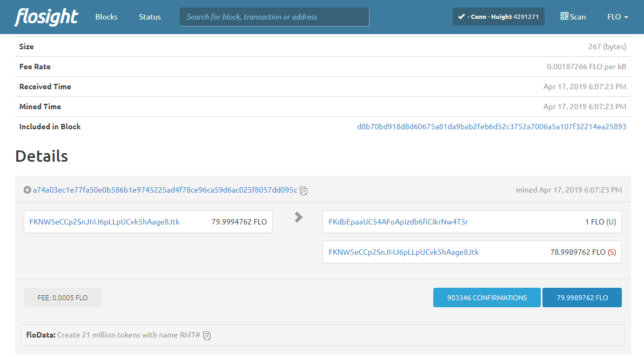This screenshot has height=357, width=644.
Task: Open the input address FKNW5eCCp2 link
Action: coord(104,222)
